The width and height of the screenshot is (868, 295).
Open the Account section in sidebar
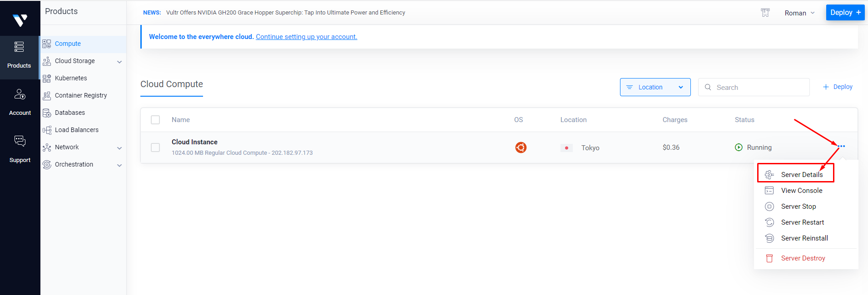point(20,102)
